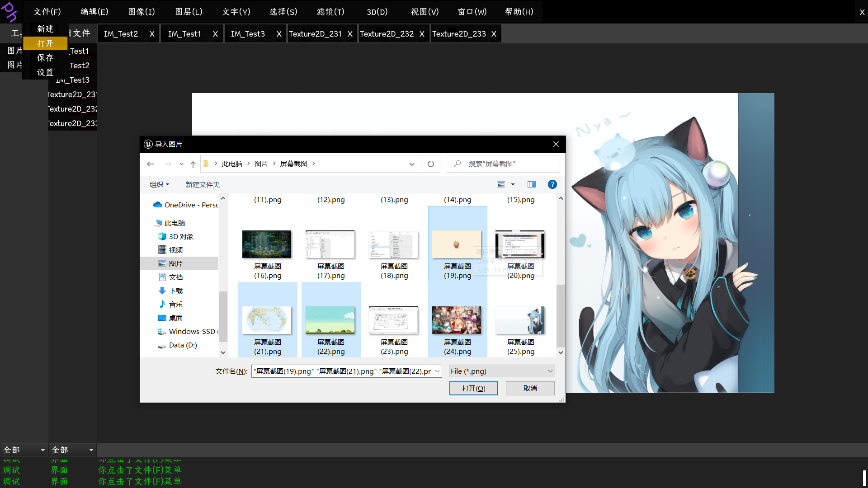Select Windows-SSD drive in sidebar
This screenshot has height=488, width=868.
[x=188, y=331]
